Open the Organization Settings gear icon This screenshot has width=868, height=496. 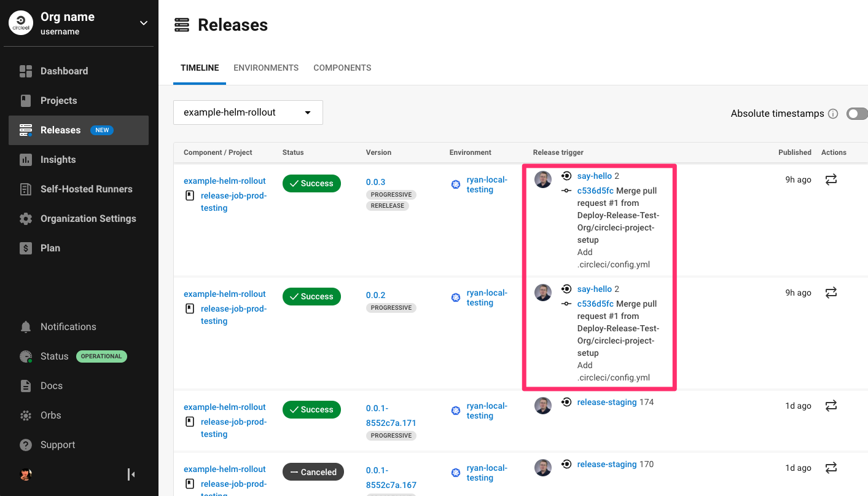(x=26, y=219)
